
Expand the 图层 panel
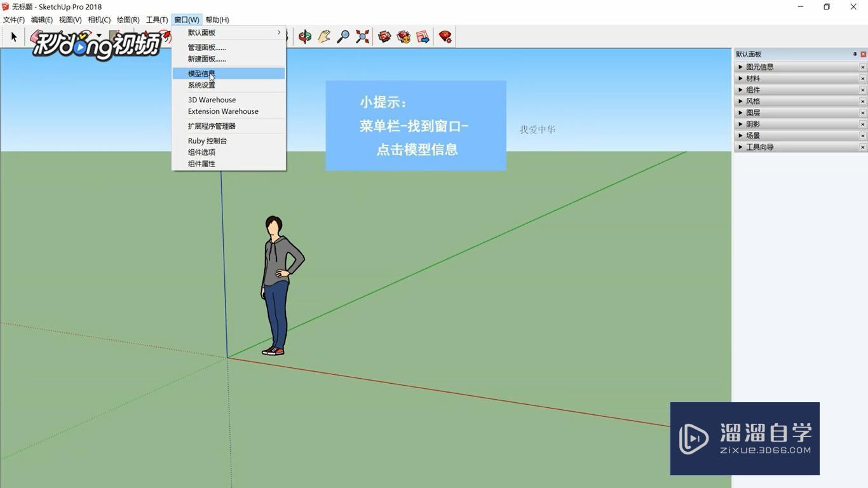click(x=740, y=112)
